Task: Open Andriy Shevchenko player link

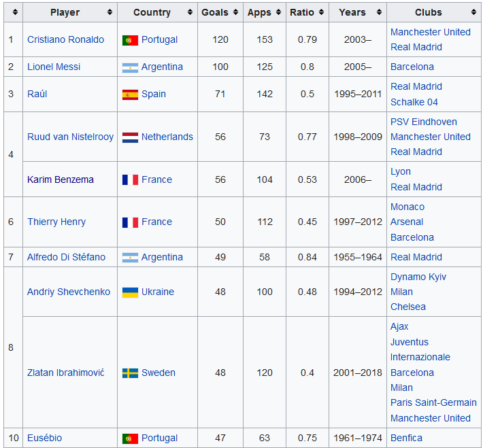Action: click(69, 292)
